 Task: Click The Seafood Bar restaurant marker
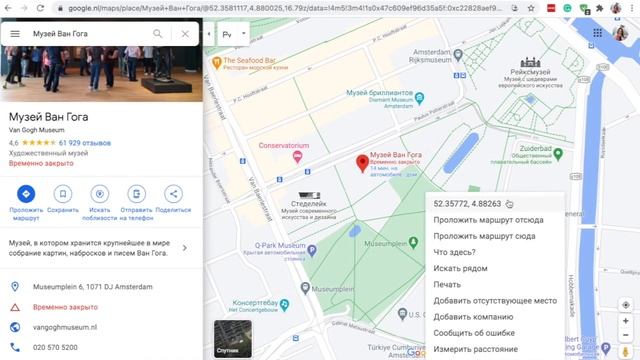216,63
